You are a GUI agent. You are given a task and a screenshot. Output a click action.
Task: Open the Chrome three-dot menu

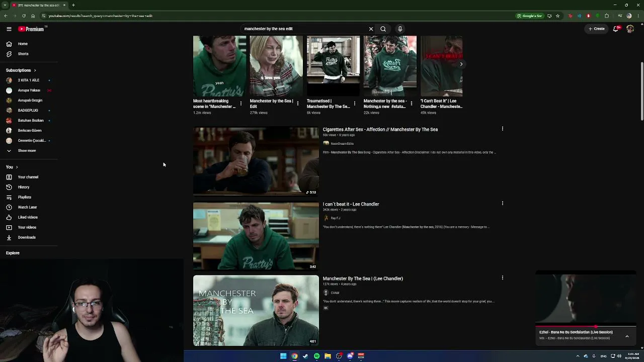(638, 16)
